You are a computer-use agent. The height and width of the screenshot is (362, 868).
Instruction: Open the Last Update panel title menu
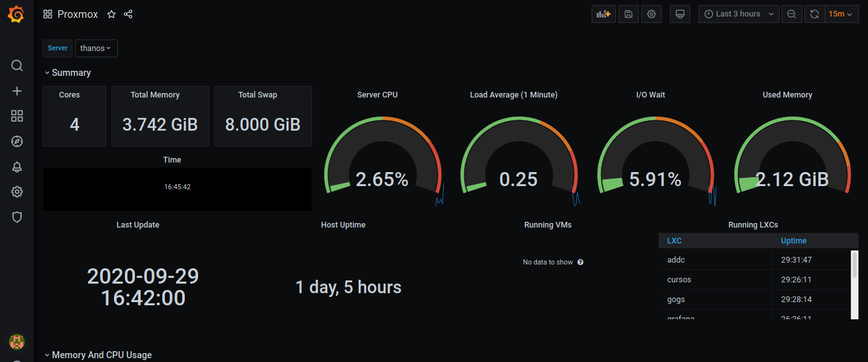pyautogui.click(x=138, y=225)
